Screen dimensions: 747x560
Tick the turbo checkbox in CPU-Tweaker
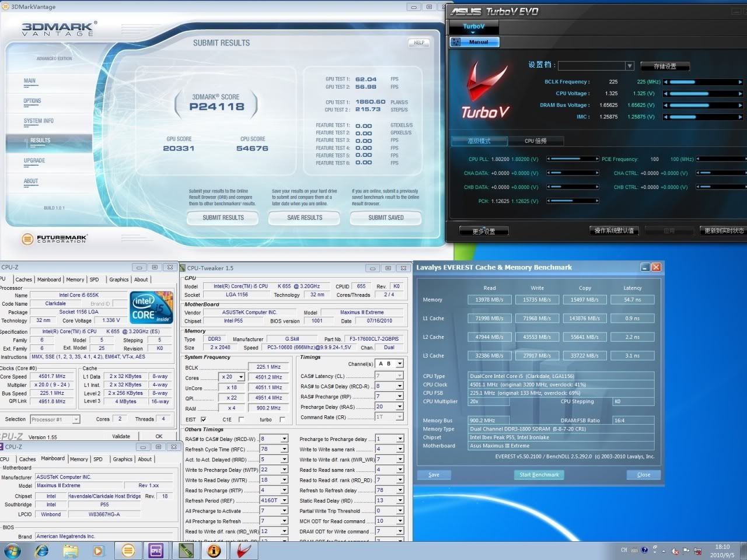282,419
